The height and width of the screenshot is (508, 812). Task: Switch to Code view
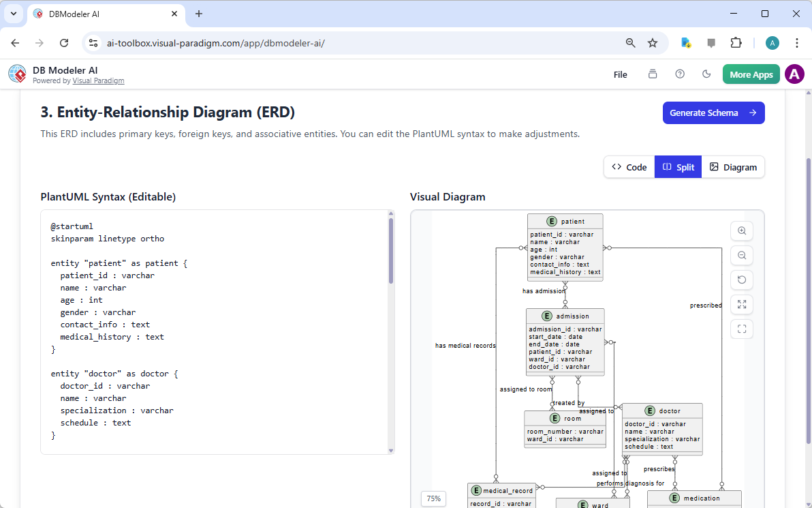coord(628,166)
